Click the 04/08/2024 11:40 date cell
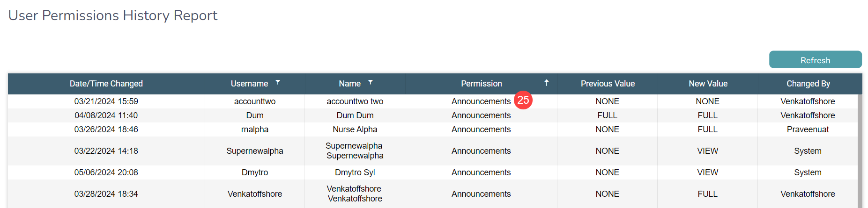This screenshot has height=208, width=868. coord(106,115)
